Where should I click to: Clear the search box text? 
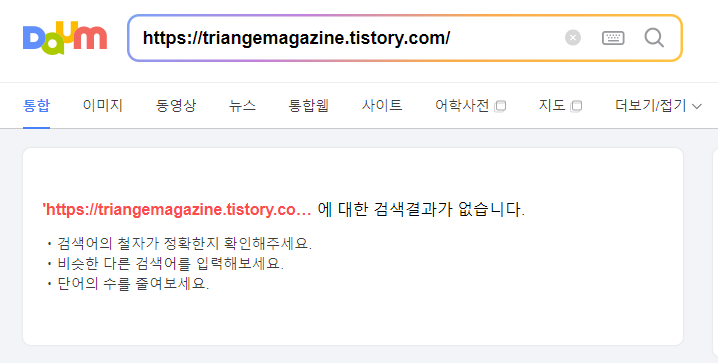tap(573, 38)
